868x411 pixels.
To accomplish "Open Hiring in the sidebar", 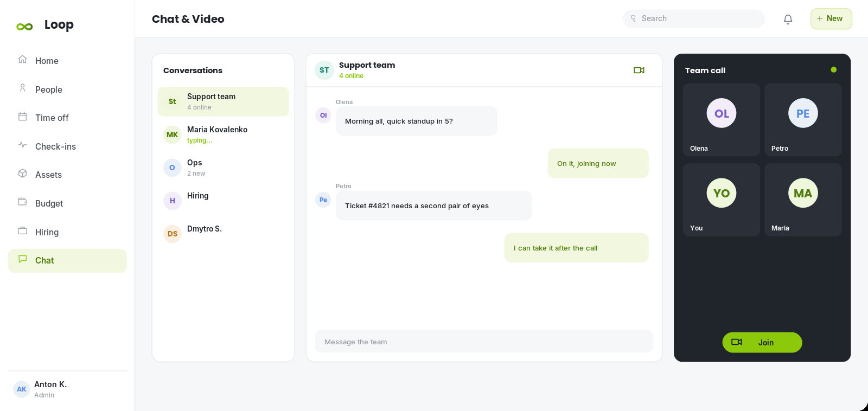I will [67, 232].
